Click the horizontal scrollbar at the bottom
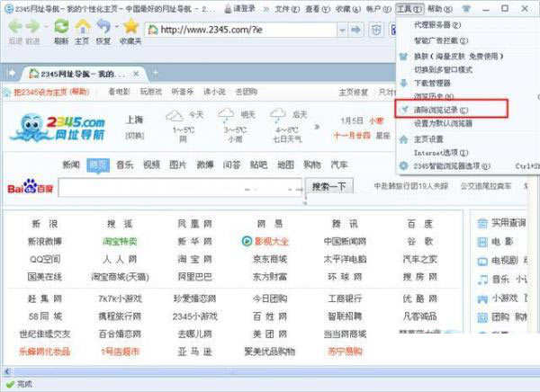Viewport: 540px width, 392px height. tap(232, 371)
